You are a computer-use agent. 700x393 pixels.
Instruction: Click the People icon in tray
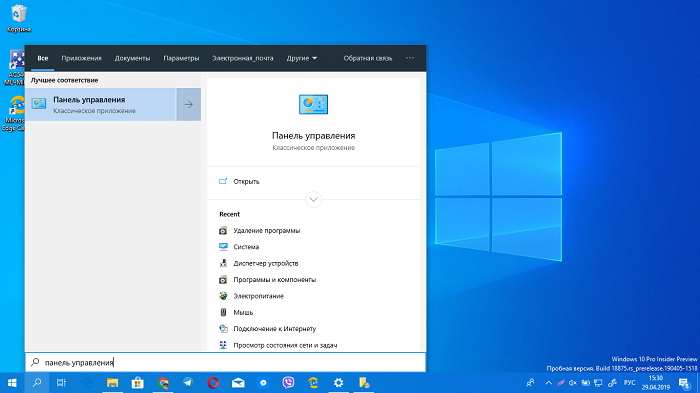(x=530, y=383)
